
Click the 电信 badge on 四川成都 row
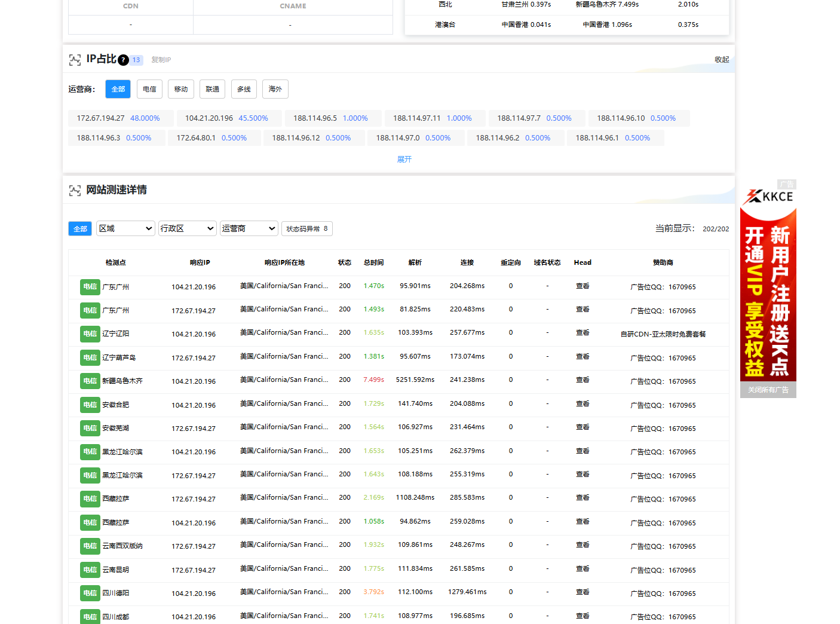click(90, 617)
